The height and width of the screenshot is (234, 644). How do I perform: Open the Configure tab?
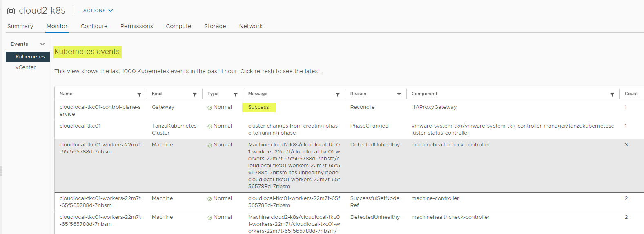coord(94,26)
